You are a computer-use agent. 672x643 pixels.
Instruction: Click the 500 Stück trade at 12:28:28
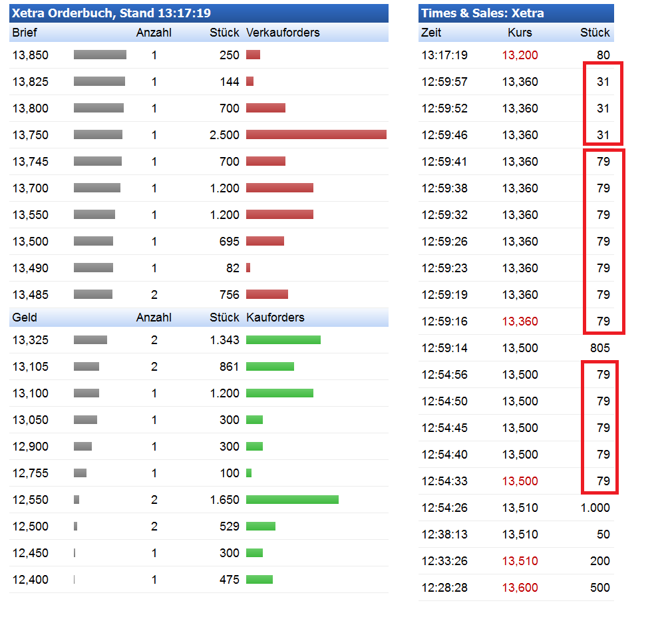click(600, 588)
